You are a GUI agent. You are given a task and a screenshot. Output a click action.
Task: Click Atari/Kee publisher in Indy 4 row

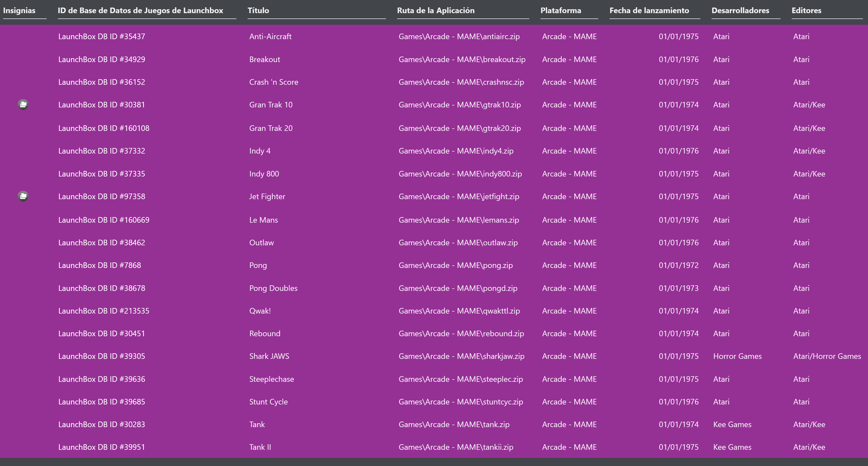pos(809,151)
